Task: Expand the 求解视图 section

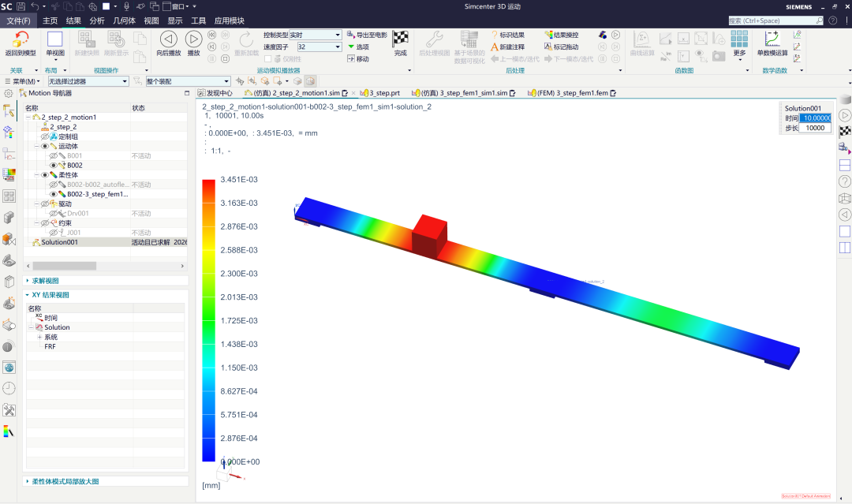Action: point(28,281)
